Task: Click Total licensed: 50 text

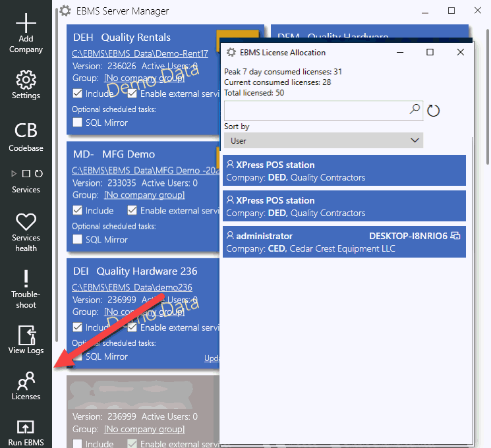Action: pyautogui.click(x=254, y=93)
